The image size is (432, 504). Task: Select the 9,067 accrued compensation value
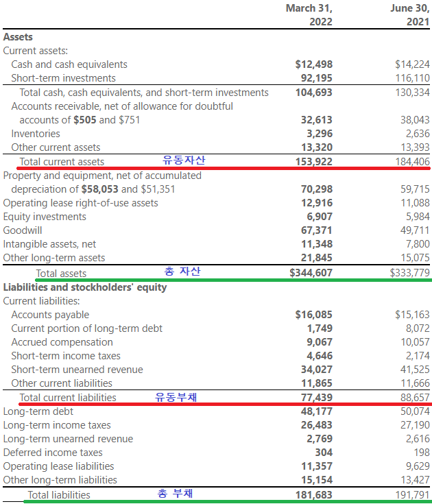pos(319,342)
